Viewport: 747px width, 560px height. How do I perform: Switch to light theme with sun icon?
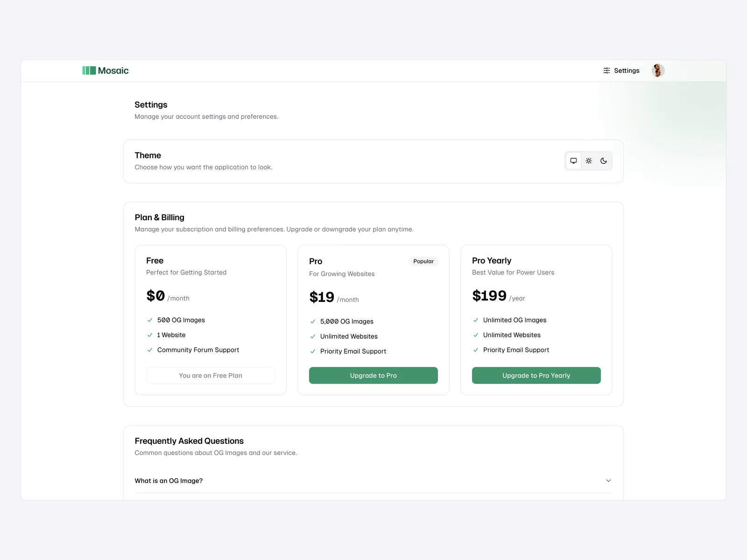click(x=589, y=161)
